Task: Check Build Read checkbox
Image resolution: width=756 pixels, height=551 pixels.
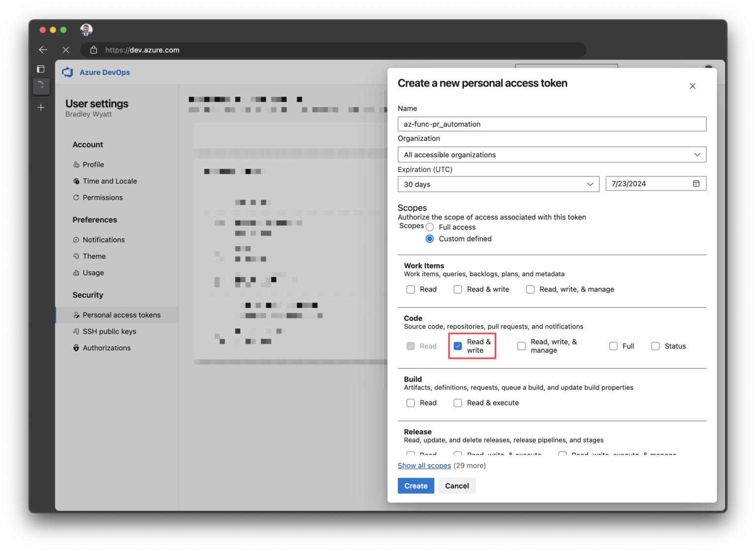Action: point(410,403)
